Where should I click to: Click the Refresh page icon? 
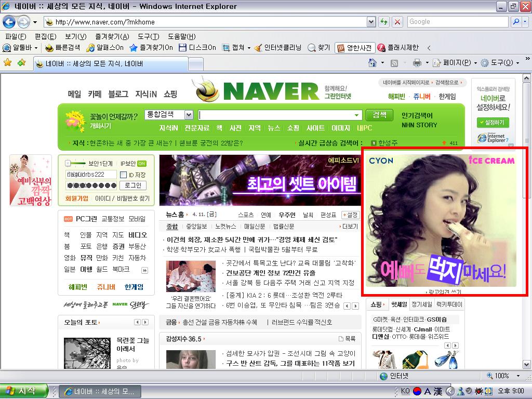pos(384,22)
